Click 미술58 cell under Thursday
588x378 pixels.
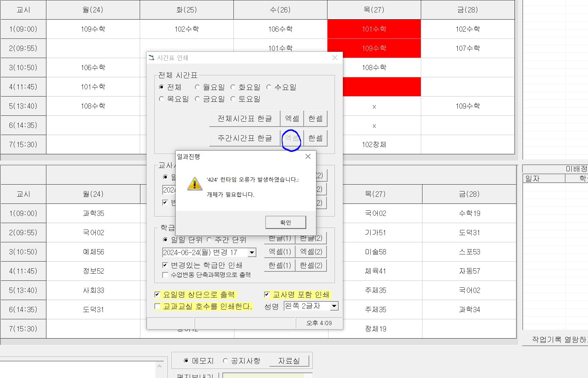tap(375, 252)
